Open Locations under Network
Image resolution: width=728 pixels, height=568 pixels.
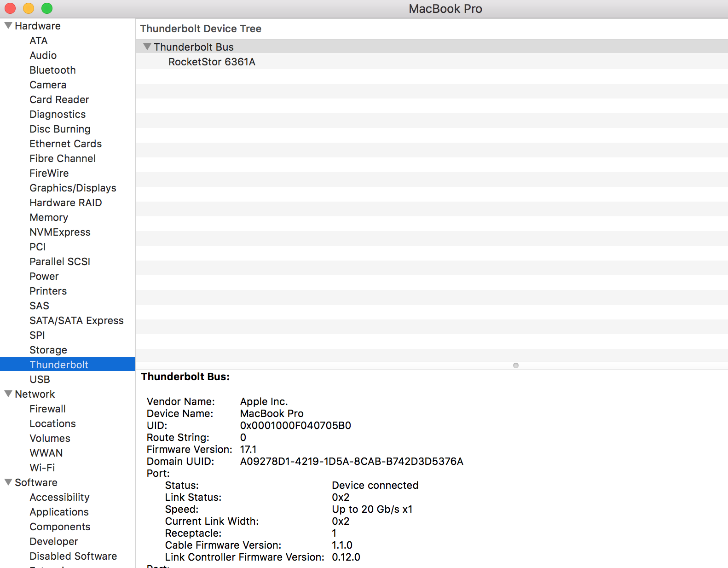52,423
